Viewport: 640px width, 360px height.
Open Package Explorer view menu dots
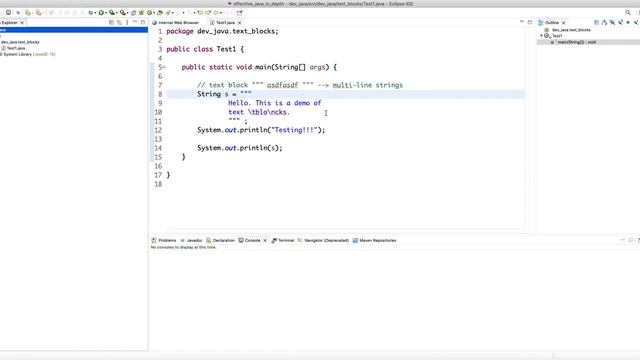127,22
